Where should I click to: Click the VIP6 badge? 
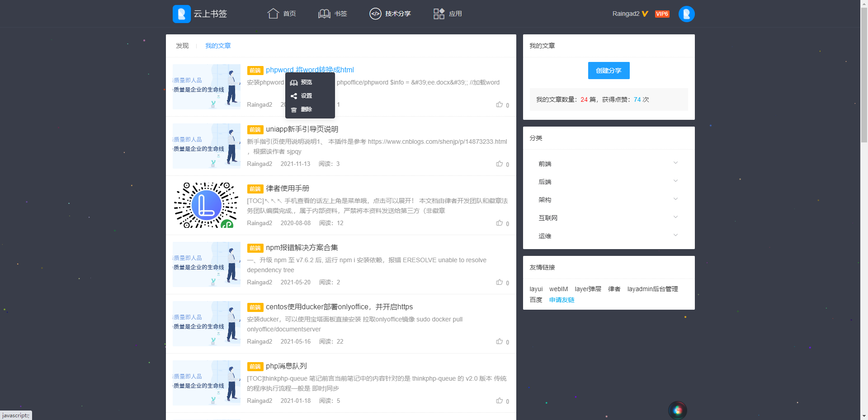click(662, 14)
